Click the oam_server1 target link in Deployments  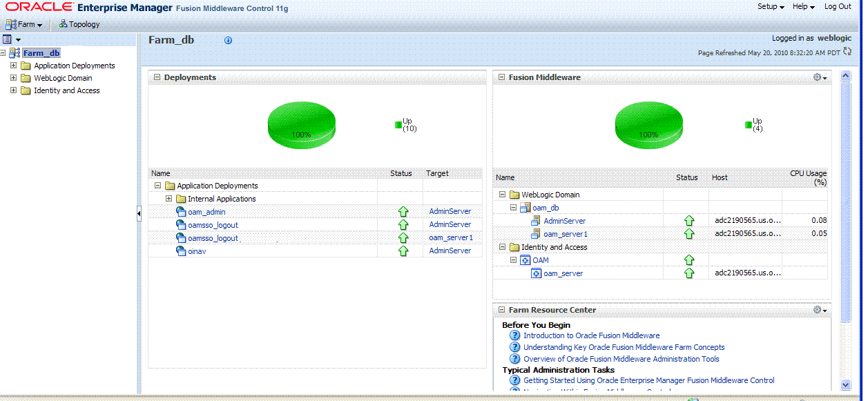coord(451,238)
